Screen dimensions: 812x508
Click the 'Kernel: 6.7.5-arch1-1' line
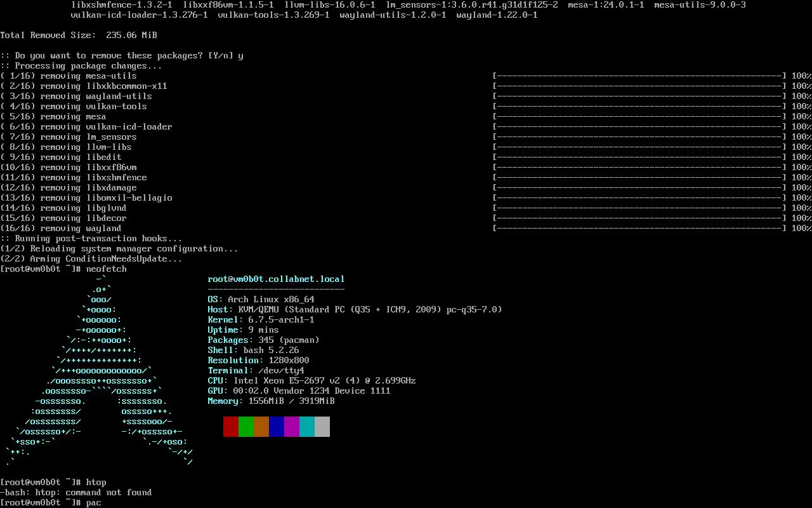tap(261, 320)
